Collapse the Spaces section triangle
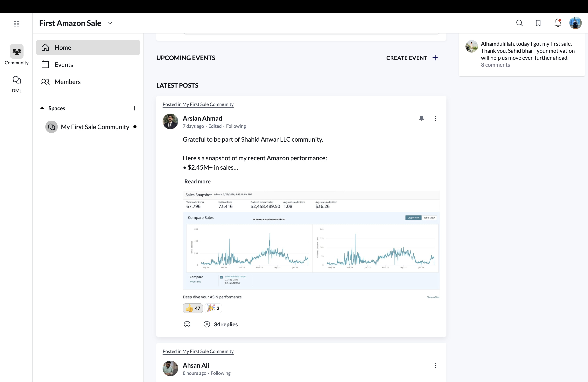 tap(42, 108)
